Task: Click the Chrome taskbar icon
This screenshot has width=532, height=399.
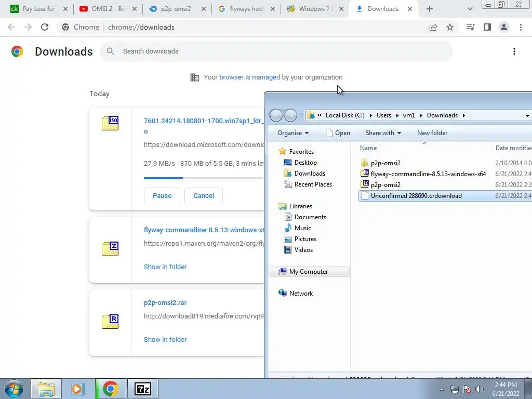Action: pos(110,389)
